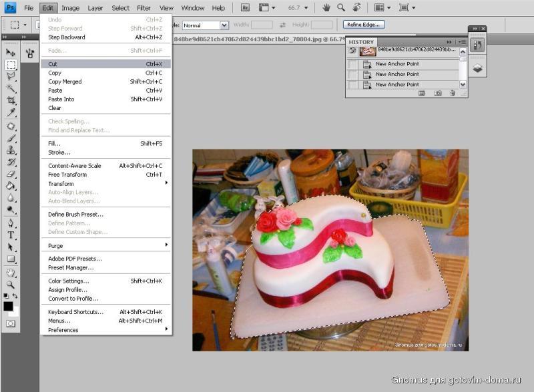Create new document from current history state
This screenshot has width=534, height=392.
(422, 93)
